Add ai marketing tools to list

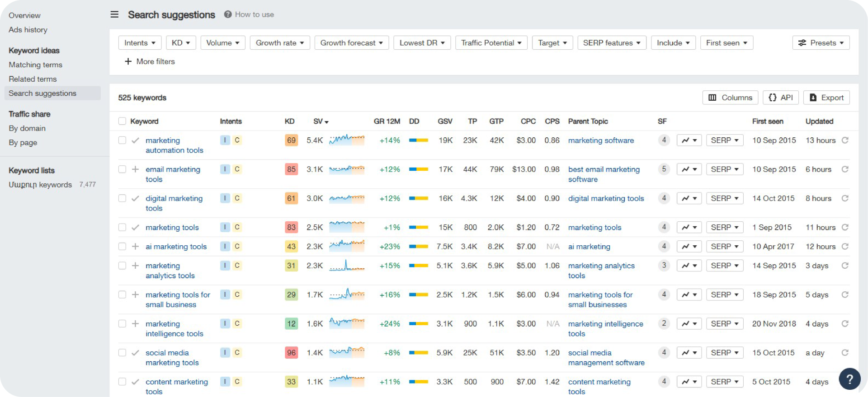pyautogui.click(x=135, y=247)
